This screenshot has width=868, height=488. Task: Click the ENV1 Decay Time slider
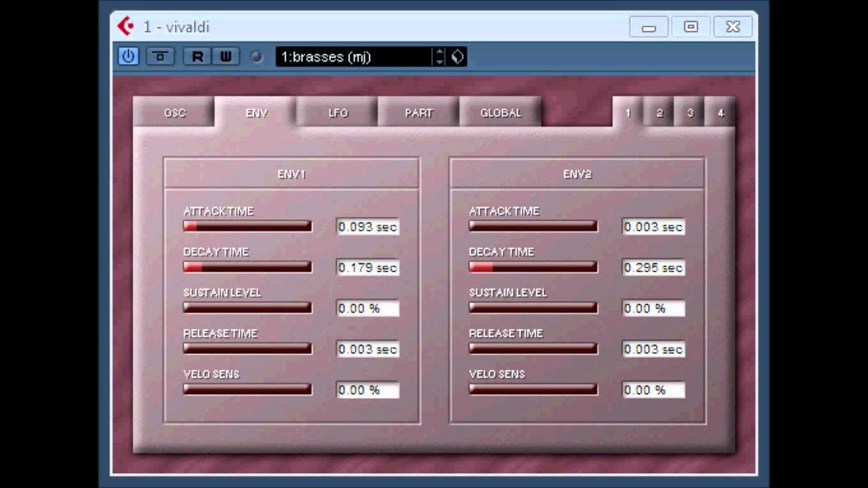pyautogui.click(x=248, y=267)
